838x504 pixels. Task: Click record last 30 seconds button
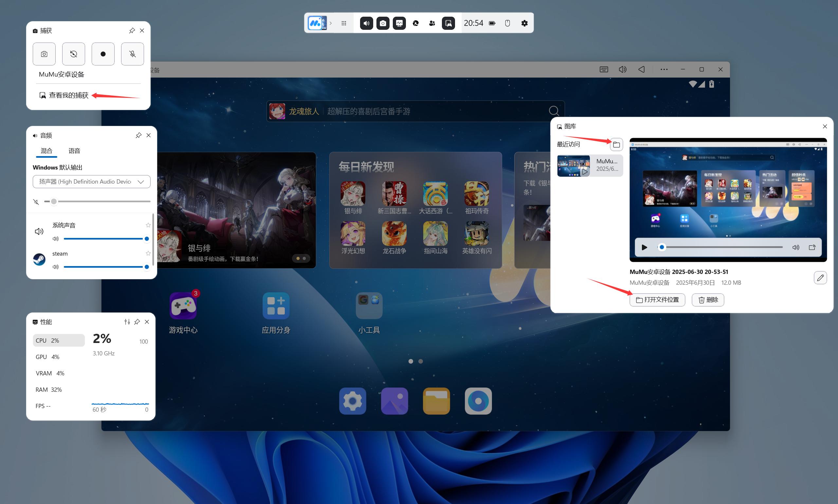[74, 54]
